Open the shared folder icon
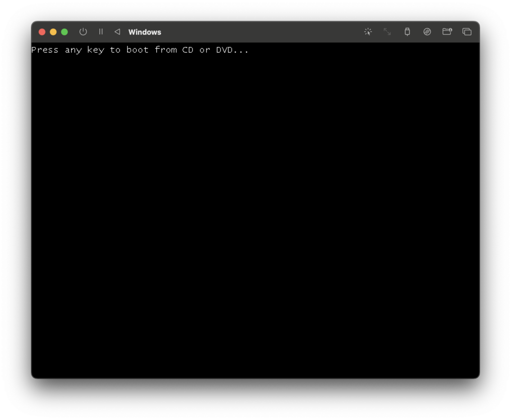 pyautogui.click(x=447, y=31)
